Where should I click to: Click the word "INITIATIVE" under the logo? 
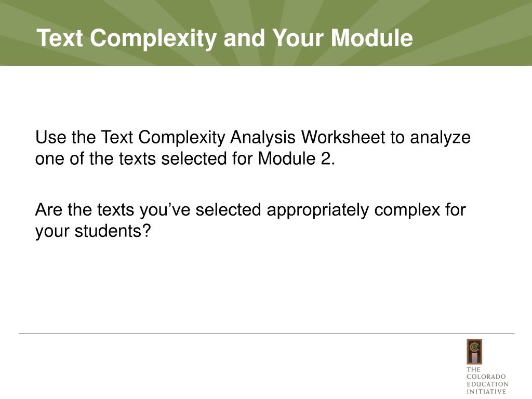click(x=486, y=391)
